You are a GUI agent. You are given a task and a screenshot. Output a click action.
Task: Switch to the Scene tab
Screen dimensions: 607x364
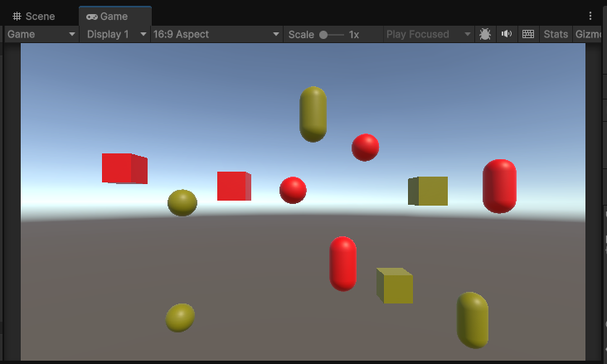click(34, 17)
